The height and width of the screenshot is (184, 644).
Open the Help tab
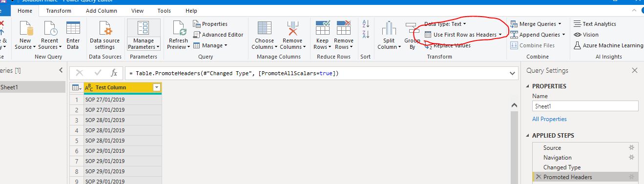(x=191, y=10)
